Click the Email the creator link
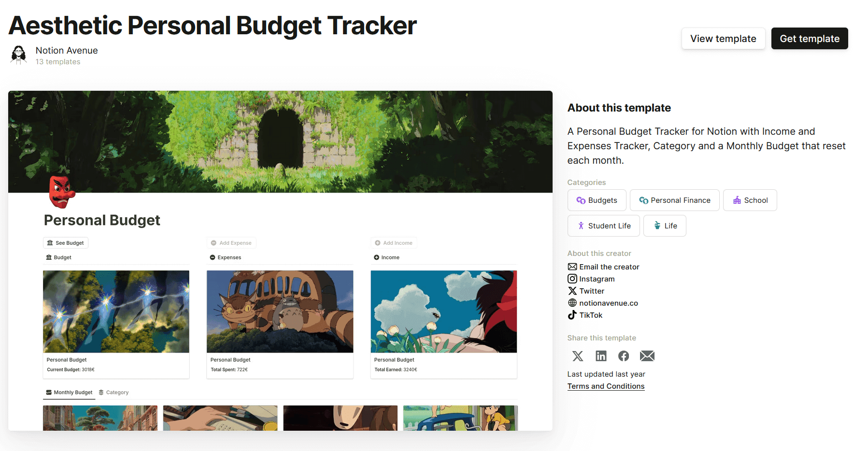This screenshot has width=868, height=451. click(609, 267)
